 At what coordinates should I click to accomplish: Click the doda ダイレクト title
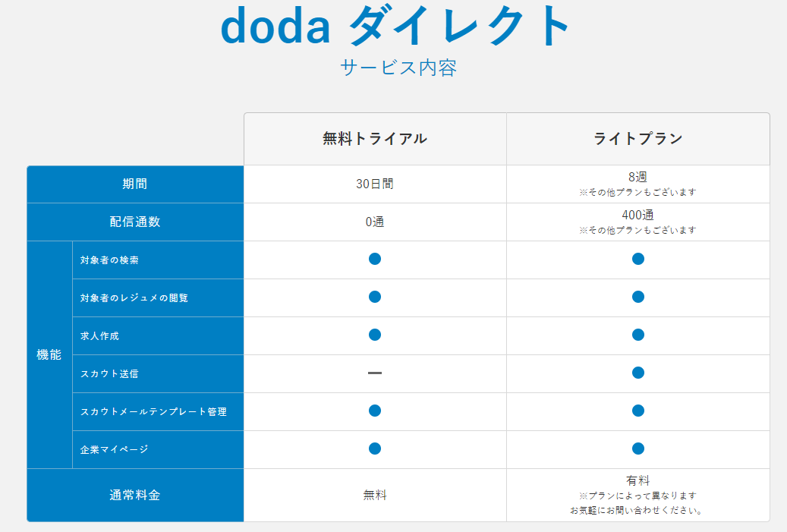pyautogui.click(x=392, y=27)
